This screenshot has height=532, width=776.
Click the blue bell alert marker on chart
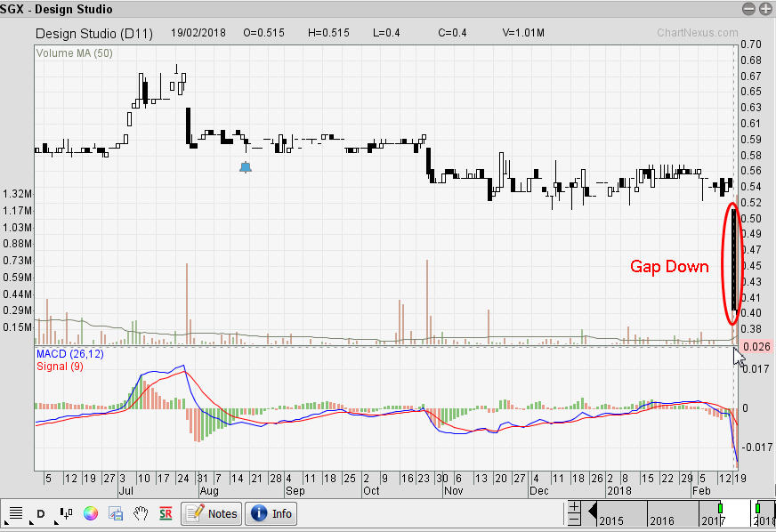click(x=246, y=167)
